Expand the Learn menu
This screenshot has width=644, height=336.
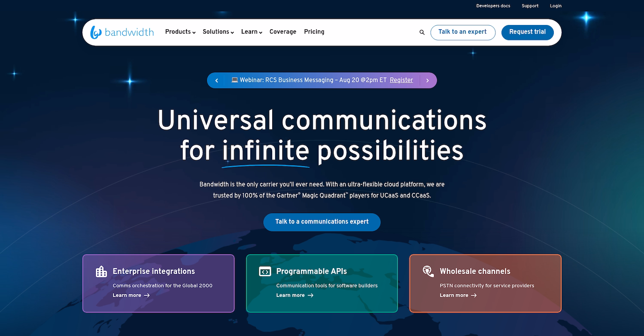252,32
